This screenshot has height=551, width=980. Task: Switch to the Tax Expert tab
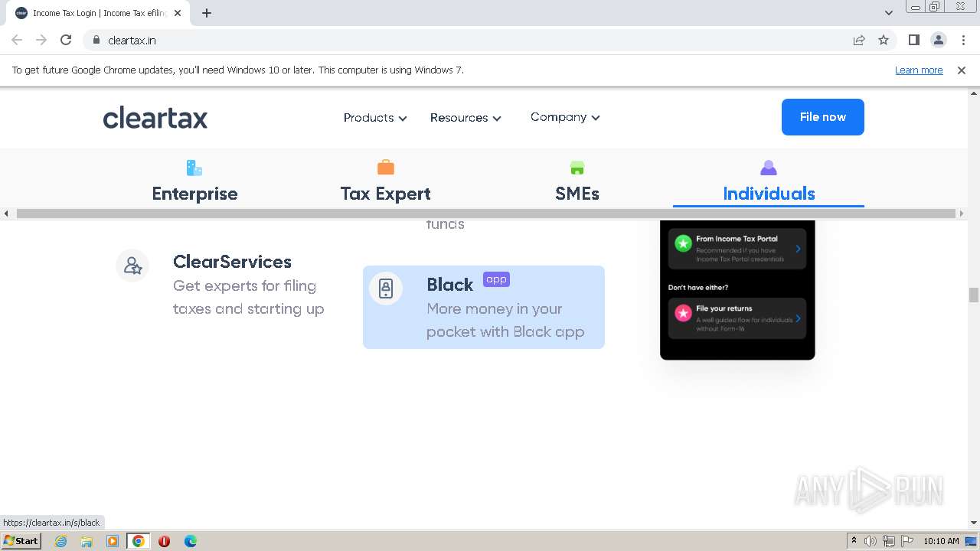click(386, 181)
